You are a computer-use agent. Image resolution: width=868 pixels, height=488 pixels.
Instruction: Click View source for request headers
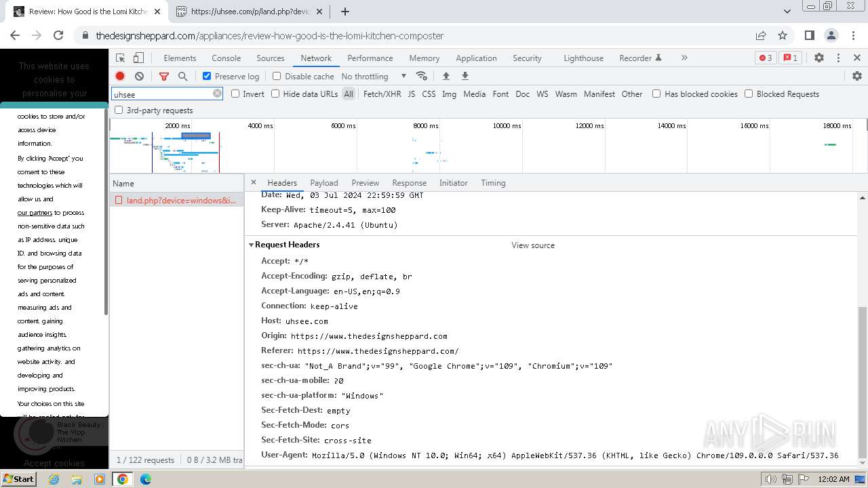tap(533, 245)
